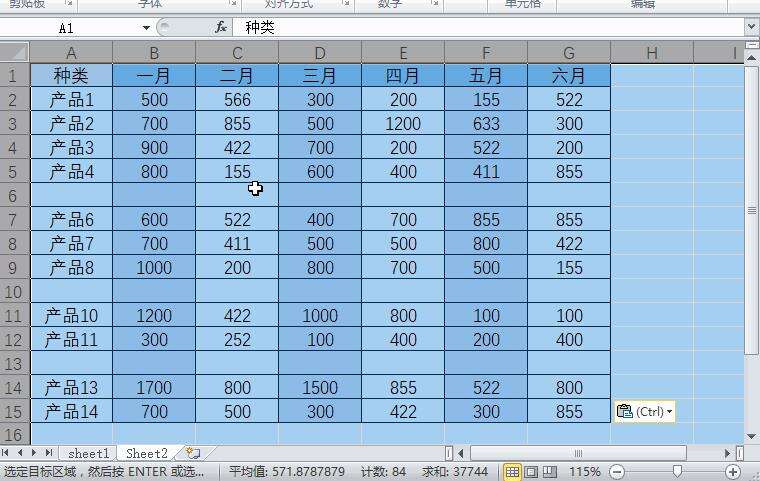The image size is (760, 481).
Task: Select row 1 header
Action: click(15, 75)
